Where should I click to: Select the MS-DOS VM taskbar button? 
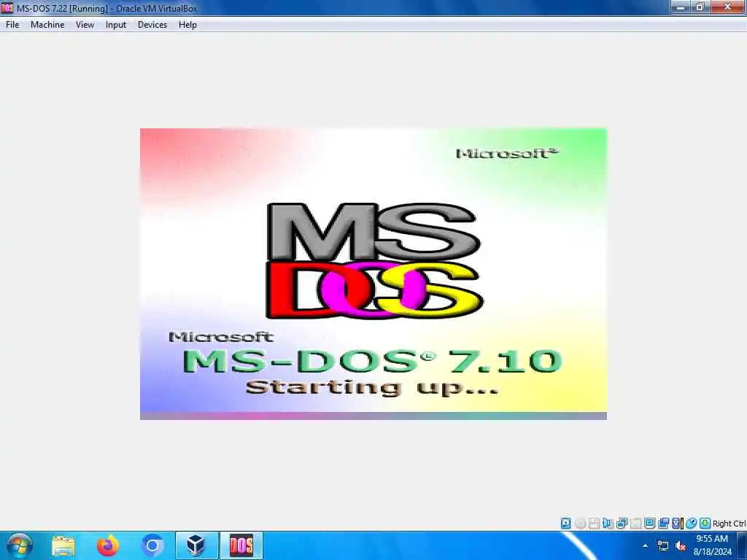(241, 545)
